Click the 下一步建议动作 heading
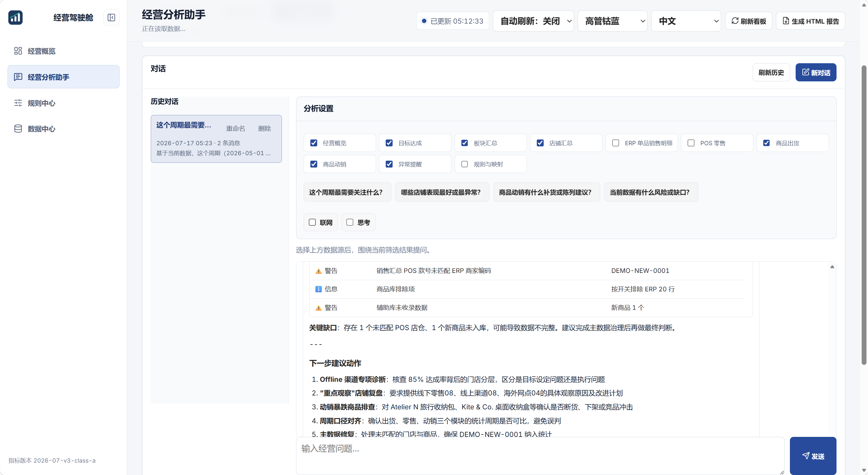 coord(335,363)
